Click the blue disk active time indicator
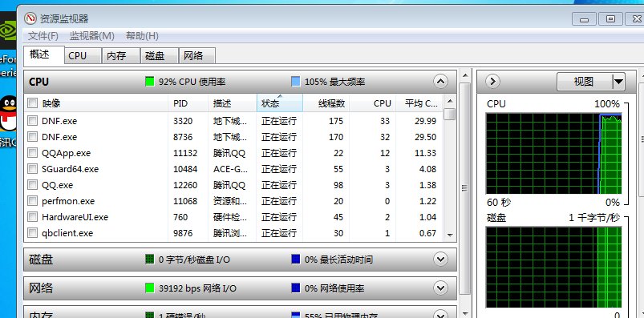Viewport: 644px width, 318px height. click(295, 260)
